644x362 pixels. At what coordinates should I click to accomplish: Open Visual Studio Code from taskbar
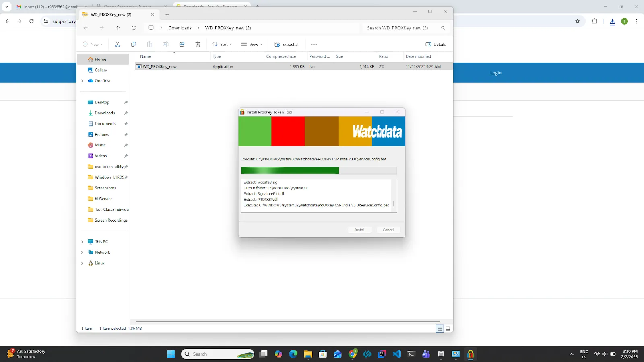pyautogui.click(x=397, y=354)
